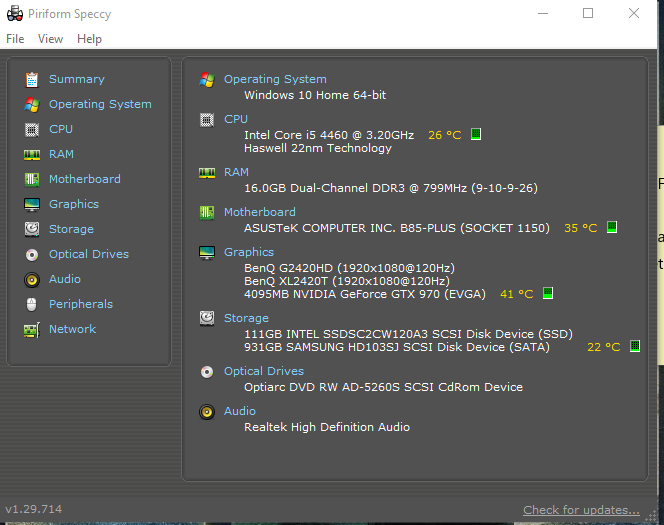This screenshot has width=664, height=525.
Task: Select Graphics in the sidebar
Action: pos(74,204)
